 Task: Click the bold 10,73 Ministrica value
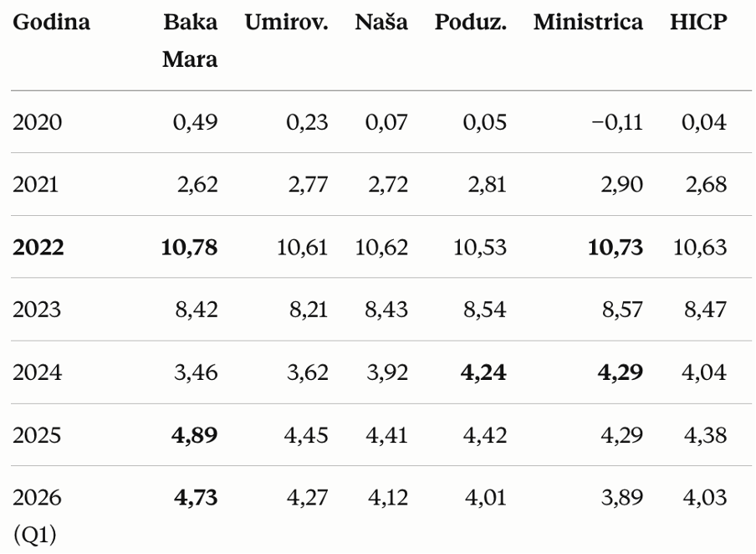coord(616,248)
